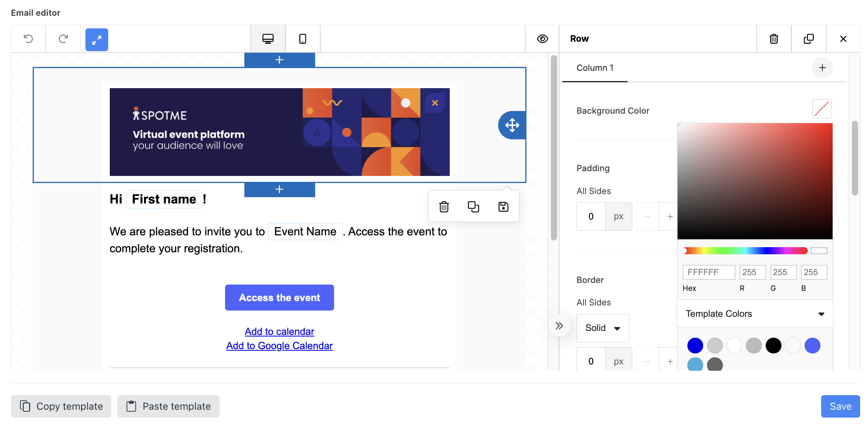Click the R value input field
Screen dimensions: 868x429
(752, 272)
